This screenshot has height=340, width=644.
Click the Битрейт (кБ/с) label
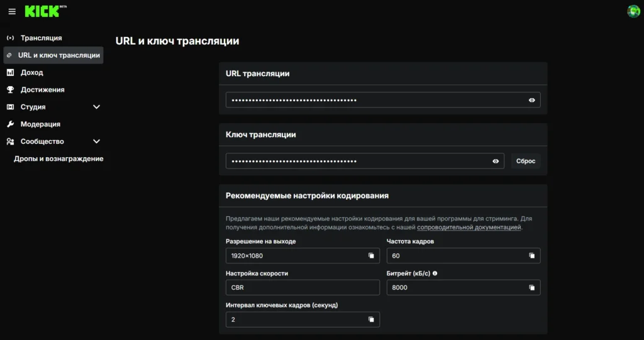click(409, 273)
